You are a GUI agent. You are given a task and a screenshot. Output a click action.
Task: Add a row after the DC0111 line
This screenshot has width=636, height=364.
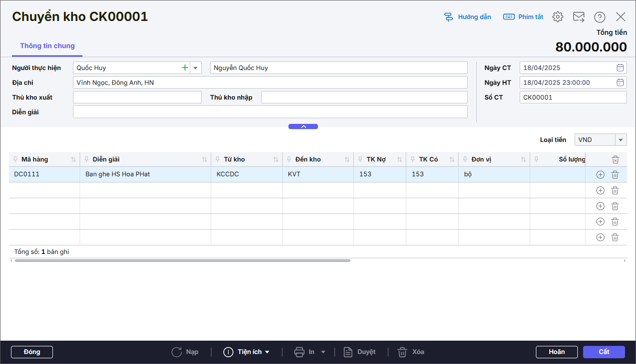600,174
